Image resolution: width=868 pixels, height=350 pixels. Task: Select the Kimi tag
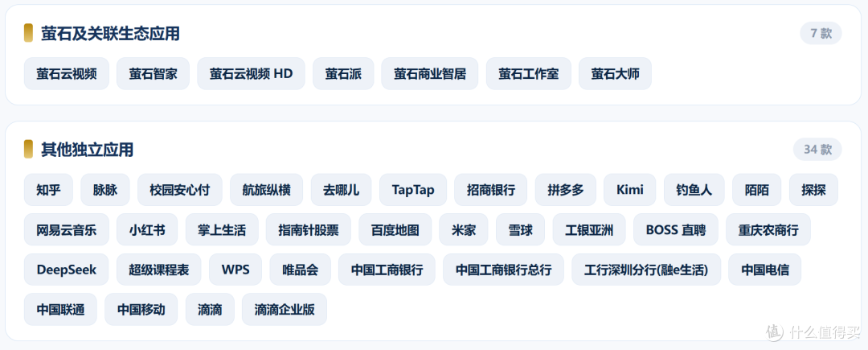pos(630,190)
